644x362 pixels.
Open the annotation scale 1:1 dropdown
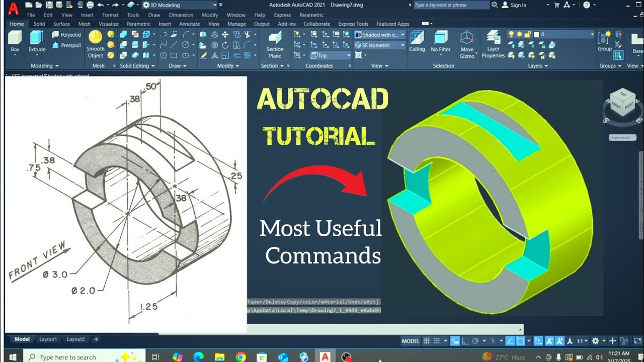tap(582, 341)
